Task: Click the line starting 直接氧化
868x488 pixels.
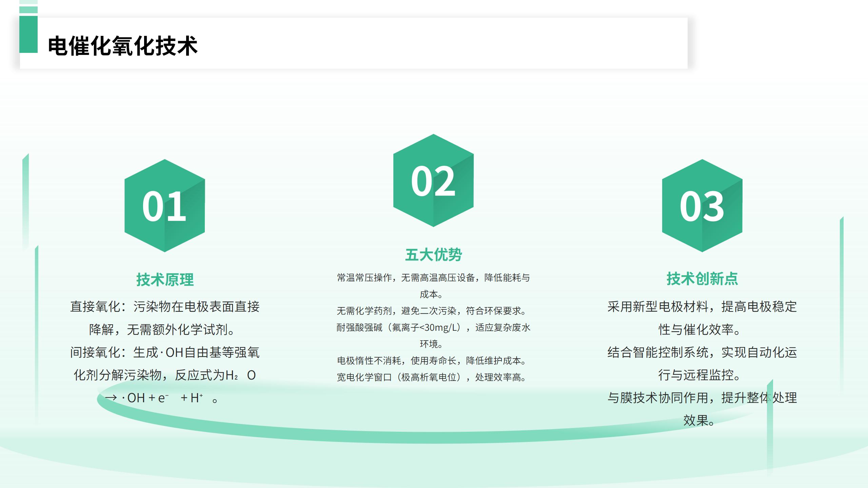Action: coord(165,307)
